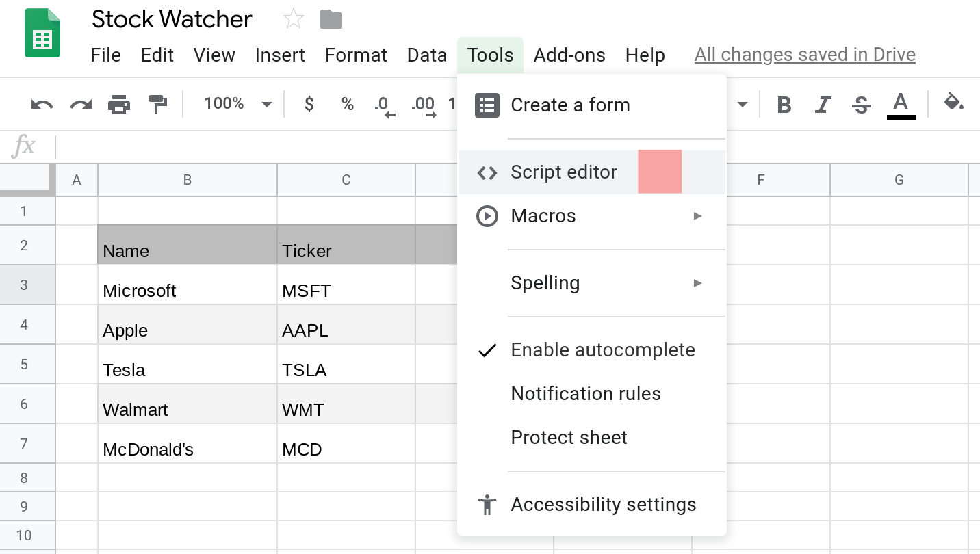Toggle Italic formatting
This screenshot has width=980, height=554.
[823, 105]
